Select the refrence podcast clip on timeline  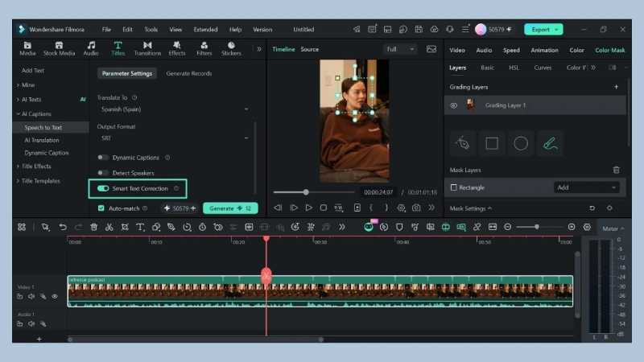(x=320, y=291)
